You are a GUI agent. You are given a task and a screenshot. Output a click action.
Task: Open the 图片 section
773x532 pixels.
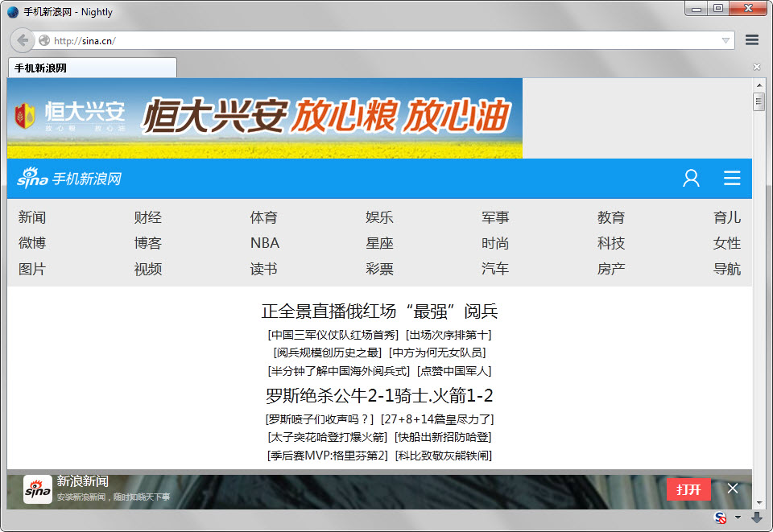(x=32, y=269)
